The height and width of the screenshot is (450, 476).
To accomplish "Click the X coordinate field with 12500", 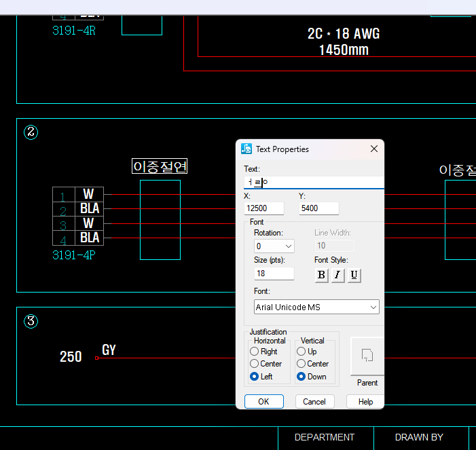I will click(263, 208).
